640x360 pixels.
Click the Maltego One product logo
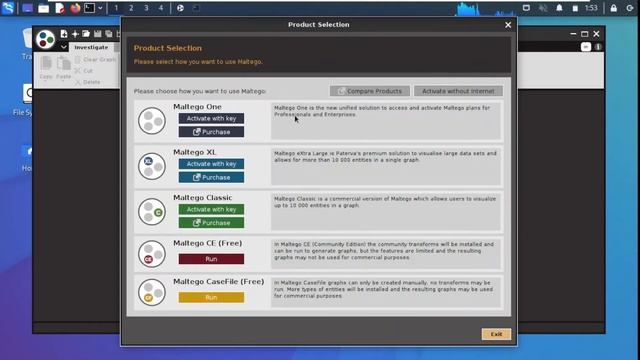pyautogui.click(x=152, y=121)
